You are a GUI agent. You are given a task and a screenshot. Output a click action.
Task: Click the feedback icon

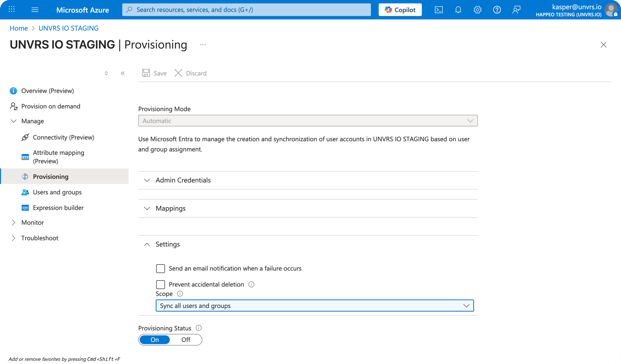[x=516, y=10]
